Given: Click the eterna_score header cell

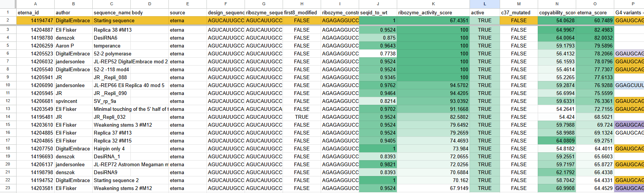Looking at the screenshot, I should [595, 12].
